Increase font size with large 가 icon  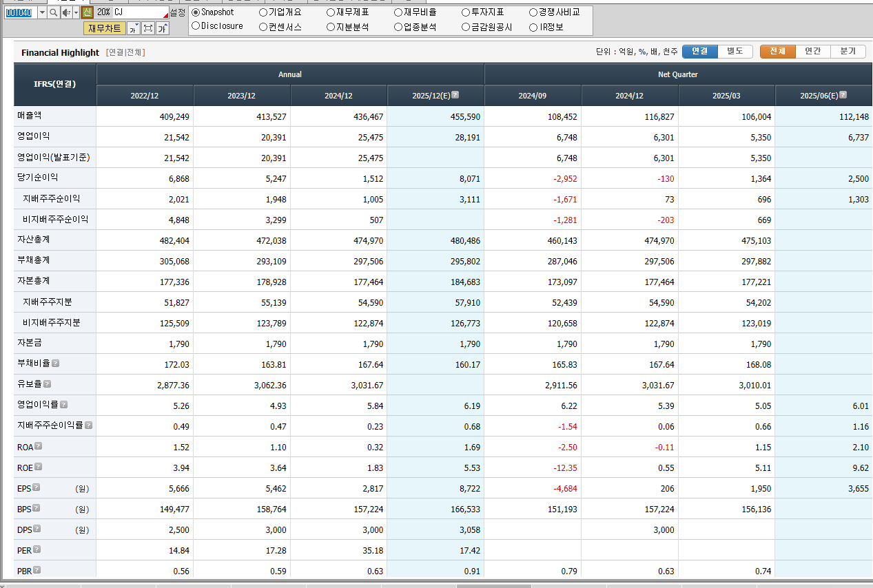pyautogui.click(x=162, y=28)
